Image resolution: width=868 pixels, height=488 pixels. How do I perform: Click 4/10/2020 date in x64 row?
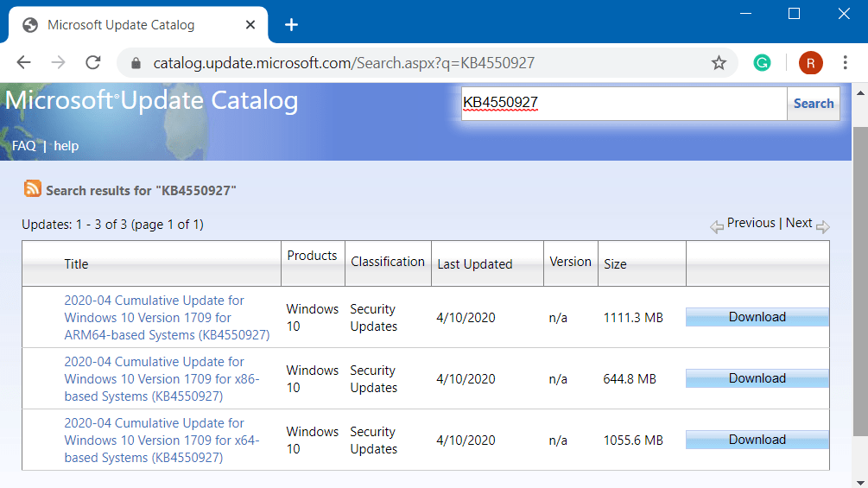click(466, 440)
